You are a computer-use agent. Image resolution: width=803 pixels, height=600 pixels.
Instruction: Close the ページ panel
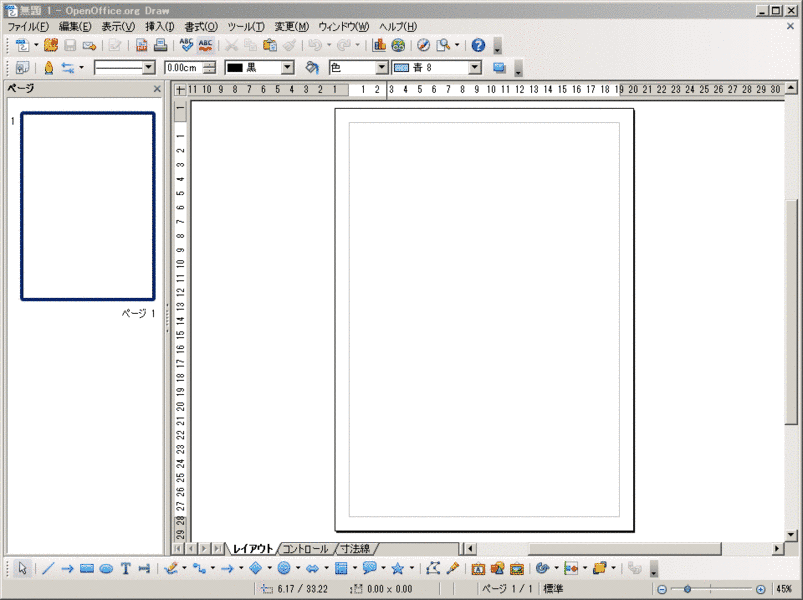click(157, 89)
